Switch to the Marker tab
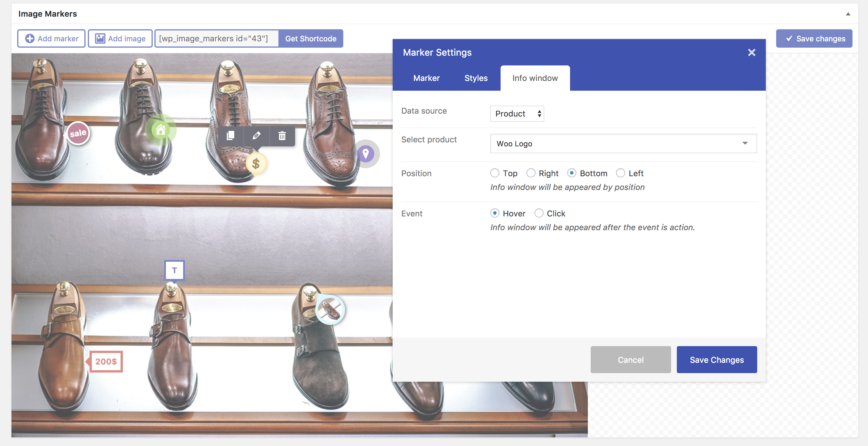 tap(427, 77)
